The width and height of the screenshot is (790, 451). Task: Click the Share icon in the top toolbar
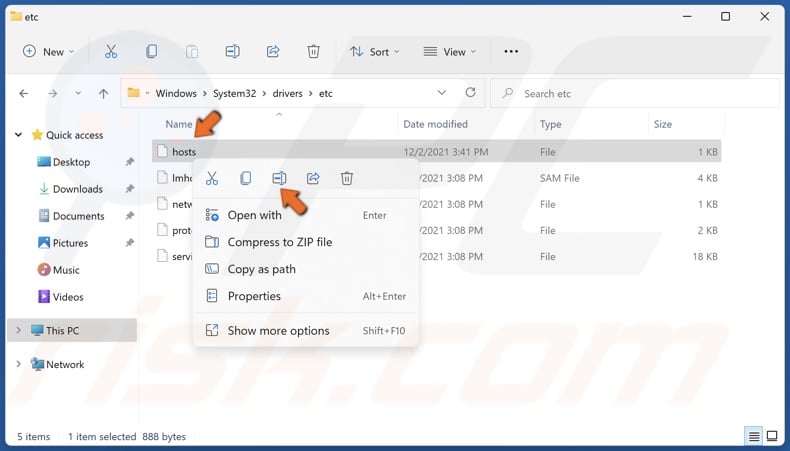[x=273, y=51]
